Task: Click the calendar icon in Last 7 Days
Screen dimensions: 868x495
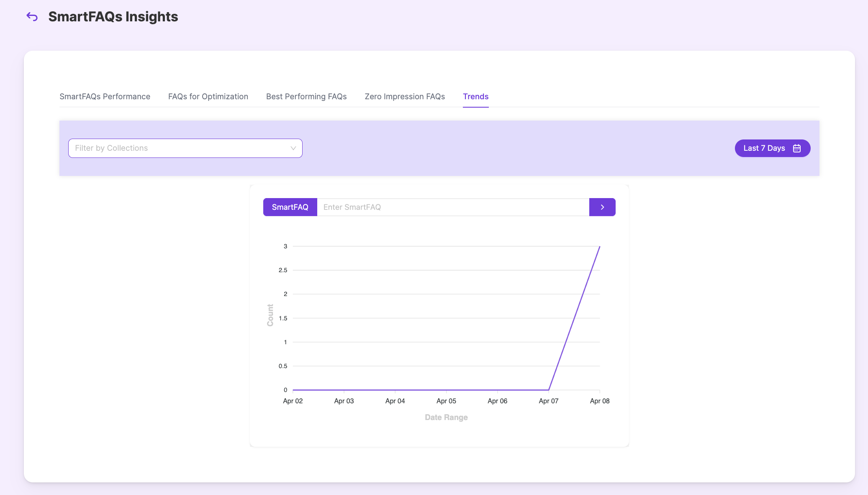Action: coord(797,148)
